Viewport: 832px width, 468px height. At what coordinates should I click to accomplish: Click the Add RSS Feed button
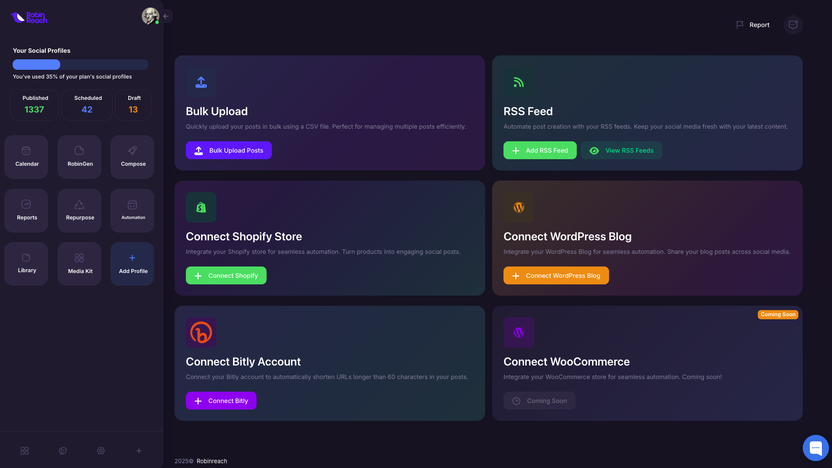[539, 150]
